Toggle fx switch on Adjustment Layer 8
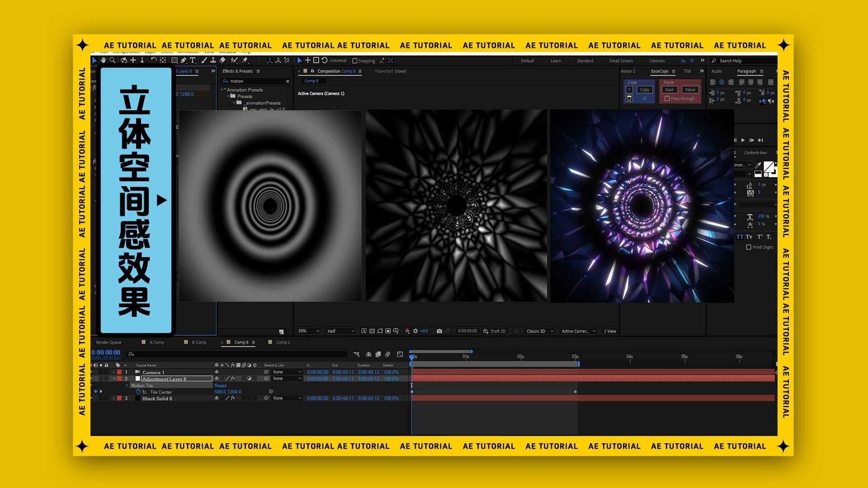This screenshot has height=488, width=868. [233, 379]
